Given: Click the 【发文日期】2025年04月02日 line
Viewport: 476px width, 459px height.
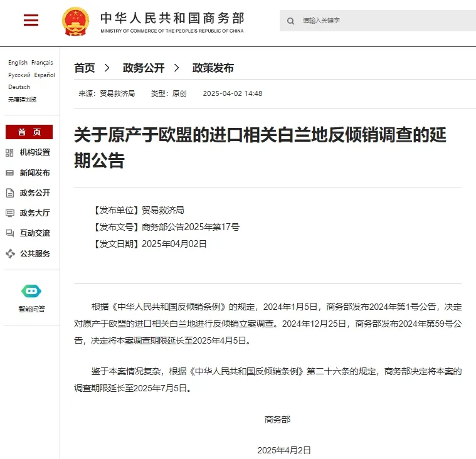Looking at the screenshot, I should coord(149,244).
